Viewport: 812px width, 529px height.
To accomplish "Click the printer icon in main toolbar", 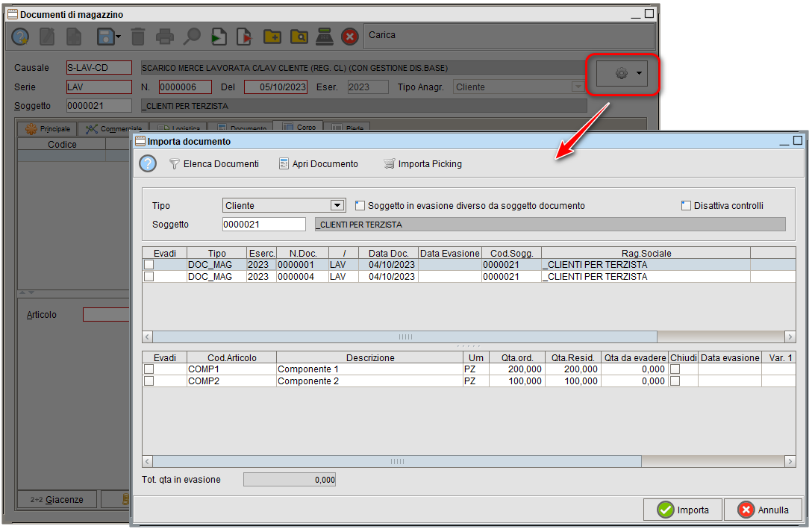I will pos(165,36).
